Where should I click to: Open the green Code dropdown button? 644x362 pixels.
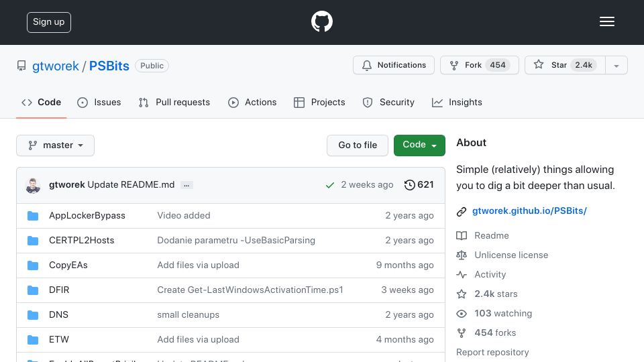click(x=419, y=145)
